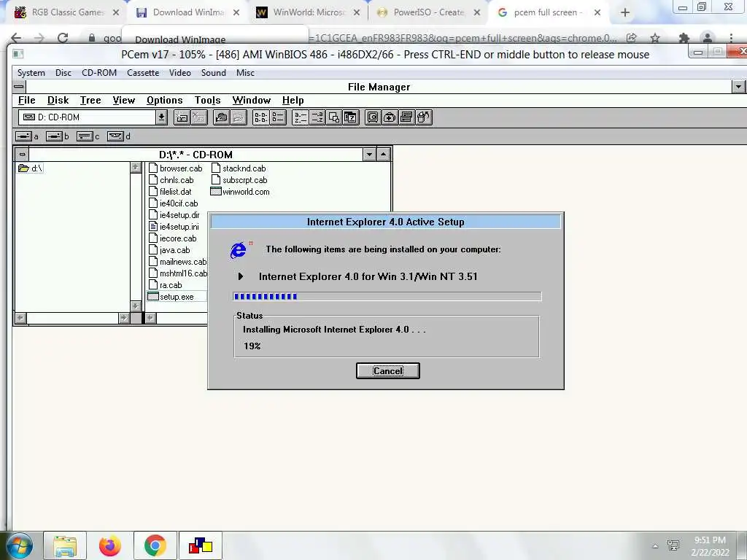Cancel the Internet Explorer 4.0 setup
The width and height of the screenshot is (747, 560).
pyautogui.click(x=388, y=371)
